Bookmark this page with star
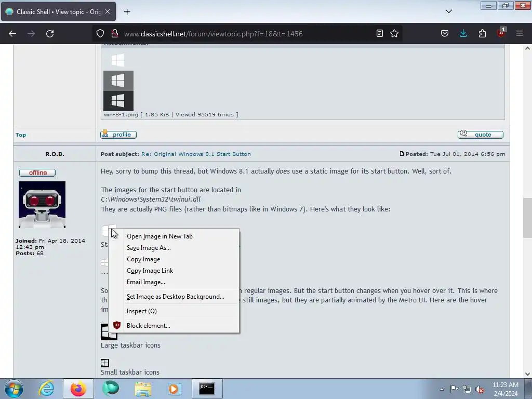The image size is (532, 399). click(x=394, y=33)
